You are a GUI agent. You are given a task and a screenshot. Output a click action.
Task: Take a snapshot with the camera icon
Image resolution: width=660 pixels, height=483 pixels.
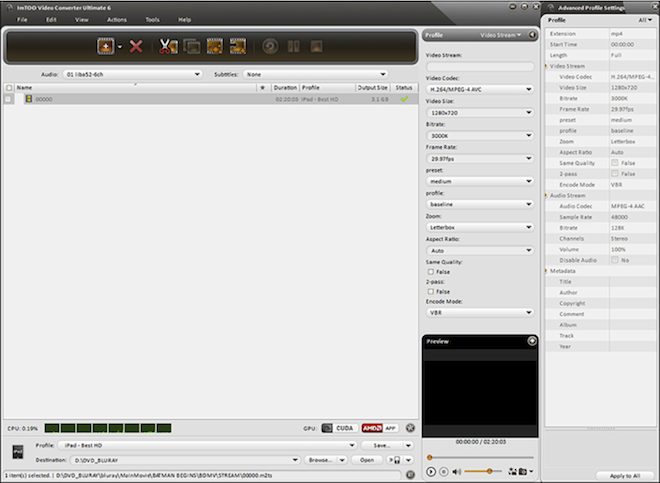(x=522, y=471)
